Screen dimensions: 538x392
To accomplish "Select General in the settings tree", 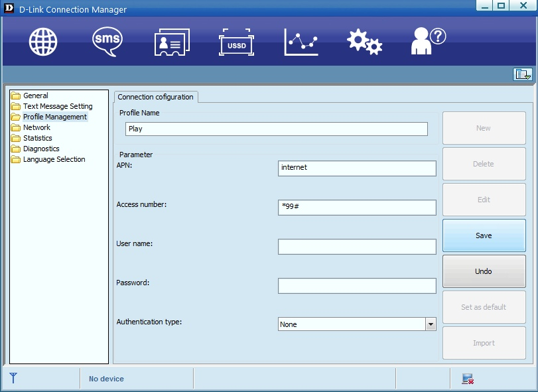I will coord(36,96).
